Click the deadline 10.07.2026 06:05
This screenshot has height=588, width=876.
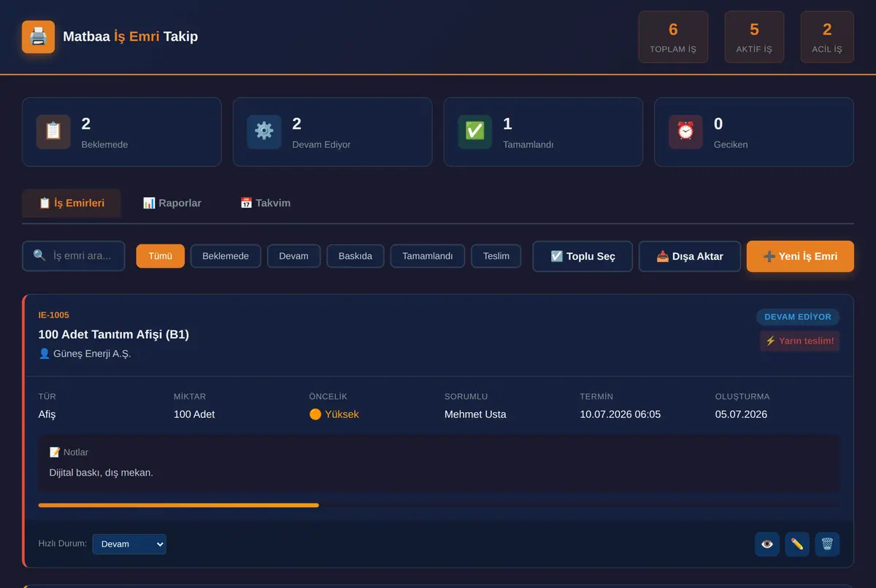coord(620,414)
